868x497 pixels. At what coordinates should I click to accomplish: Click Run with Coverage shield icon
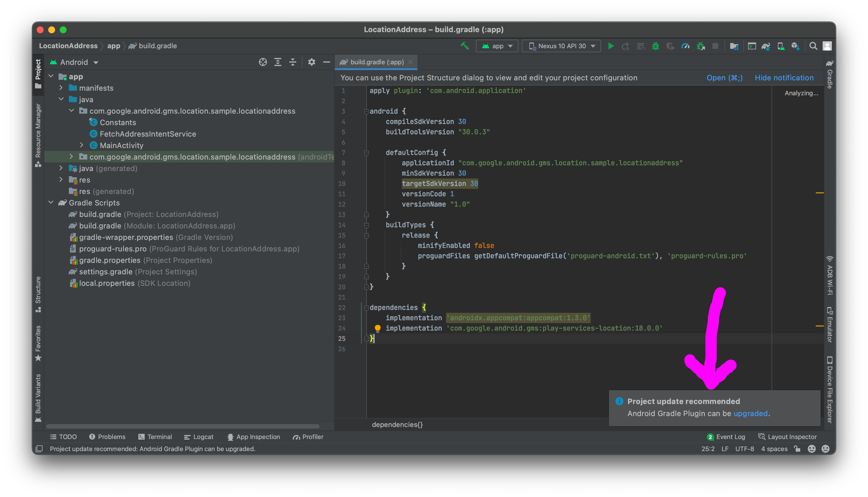(670, 46)
